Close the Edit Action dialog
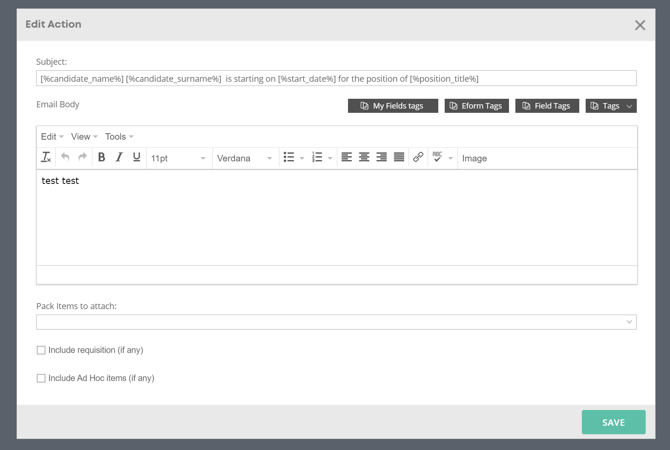Viewport: 670px width, 450px height. click(640, 25)
